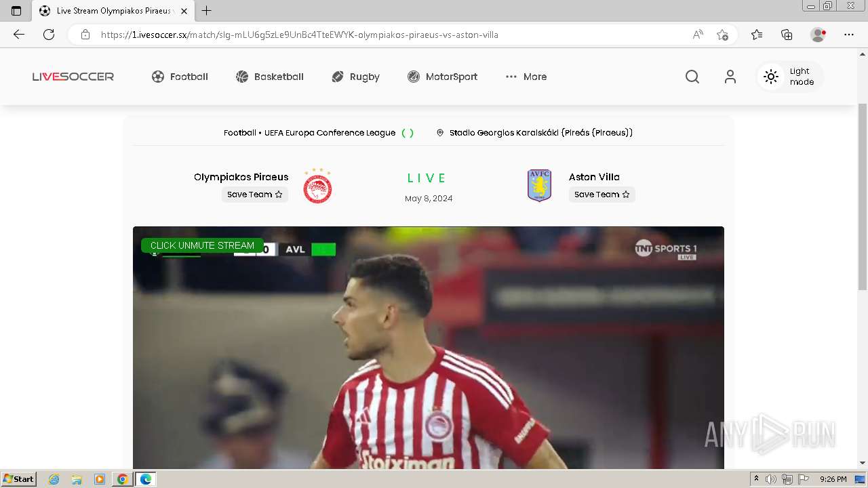Open the Football section

[180, 77]
